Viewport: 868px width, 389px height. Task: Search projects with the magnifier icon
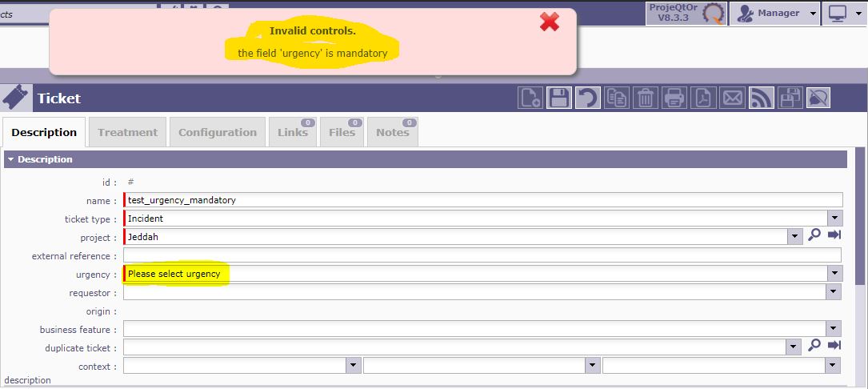point(814,235)
